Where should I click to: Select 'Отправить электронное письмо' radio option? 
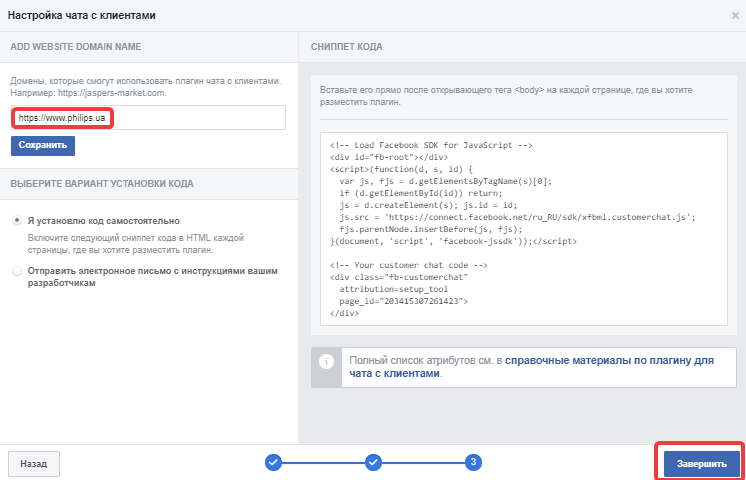(17, 271)
